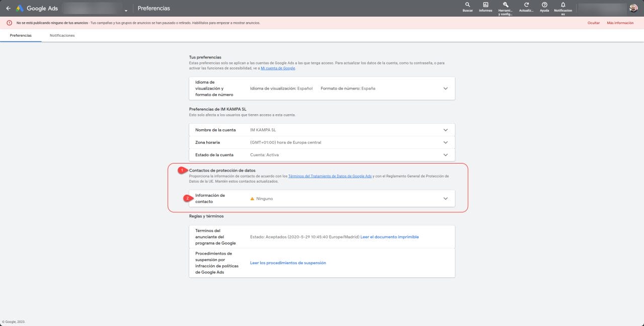Select the text 'IM KAMPA SL' account name value
The height and width of the screenshot is (326, 644).
263,130
